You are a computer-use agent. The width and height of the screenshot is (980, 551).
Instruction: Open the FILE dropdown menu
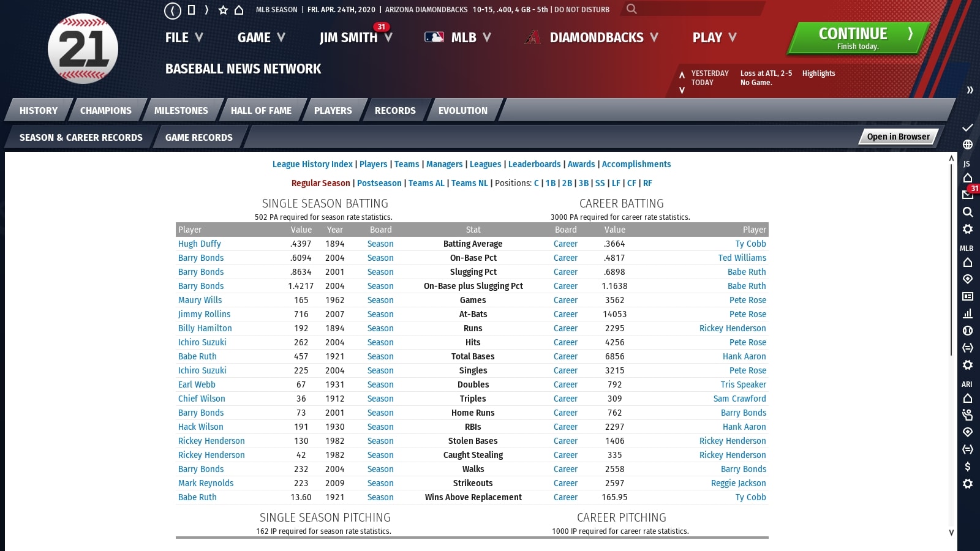coord(184,37)
